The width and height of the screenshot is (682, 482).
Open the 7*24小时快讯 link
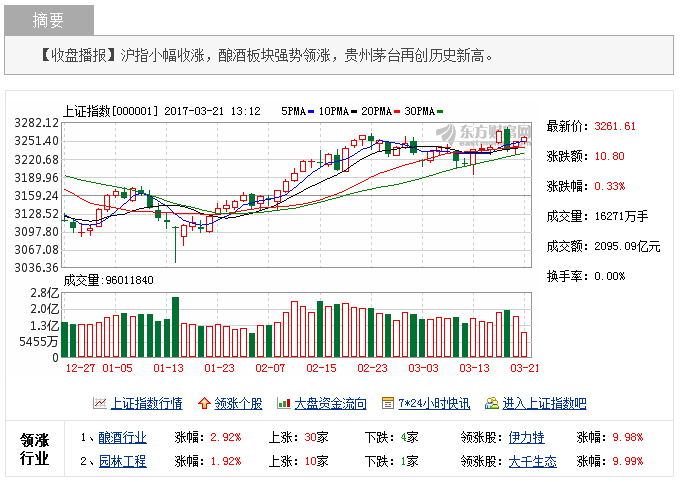click(x=434, y=403)
